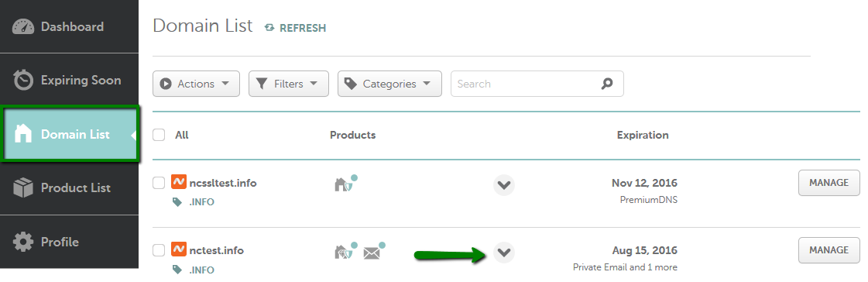Check the ncssltest.info checkbox
The width and height of the screenshot is (868, 282).
159,183
